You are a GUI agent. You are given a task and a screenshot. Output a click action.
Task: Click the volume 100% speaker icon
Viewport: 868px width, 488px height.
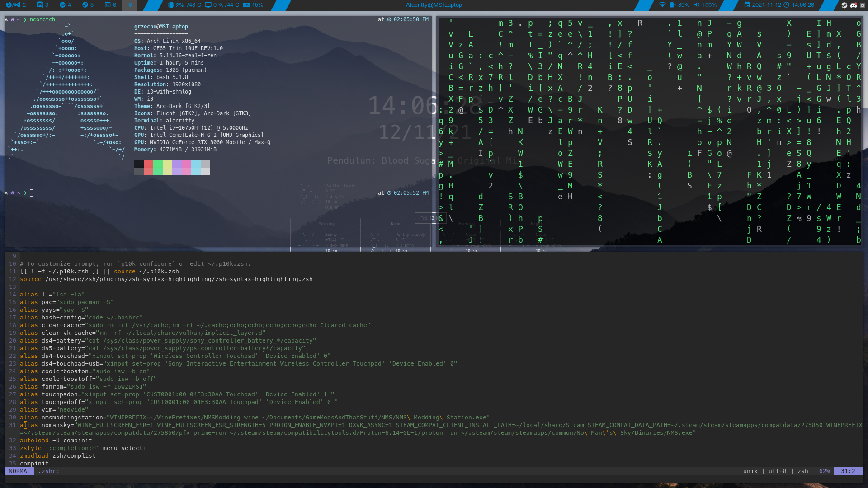(697, 5)
